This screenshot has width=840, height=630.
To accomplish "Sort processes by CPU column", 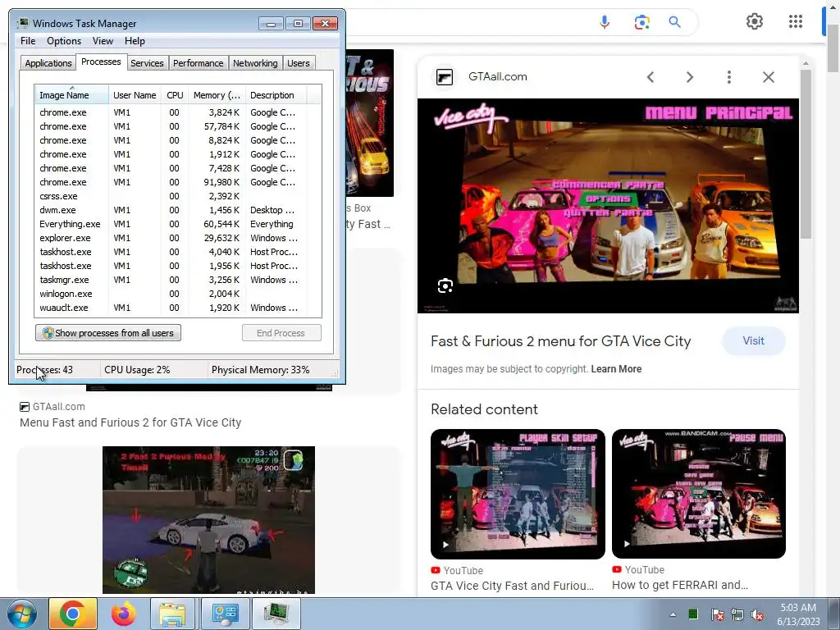I will coord(175,95).
